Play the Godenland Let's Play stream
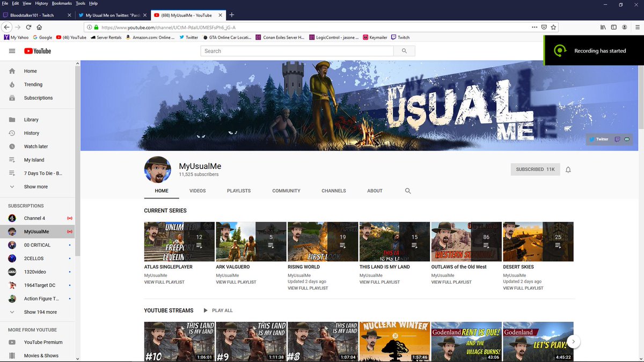 538,341
